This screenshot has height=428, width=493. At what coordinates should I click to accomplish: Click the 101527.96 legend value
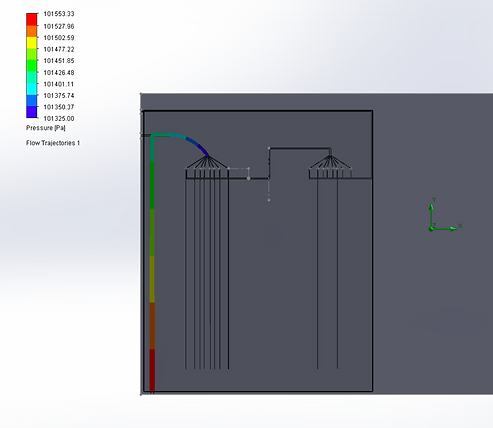[59, 26]
